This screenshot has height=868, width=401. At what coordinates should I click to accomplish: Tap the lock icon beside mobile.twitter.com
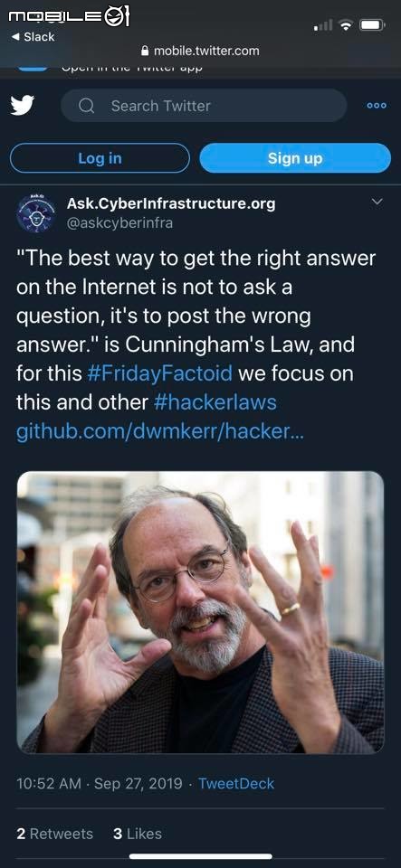tap(145, 52)
